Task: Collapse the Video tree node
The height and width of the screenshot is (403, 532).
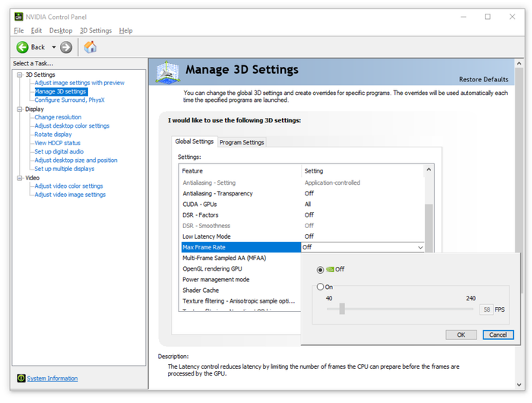Action: (x=20, y=178)
